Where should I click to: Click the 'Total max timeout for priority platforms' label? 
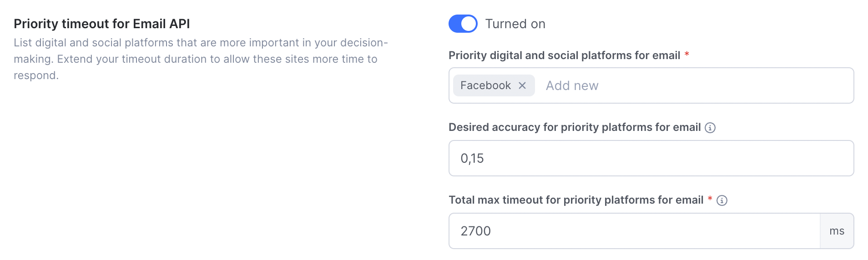576,200
